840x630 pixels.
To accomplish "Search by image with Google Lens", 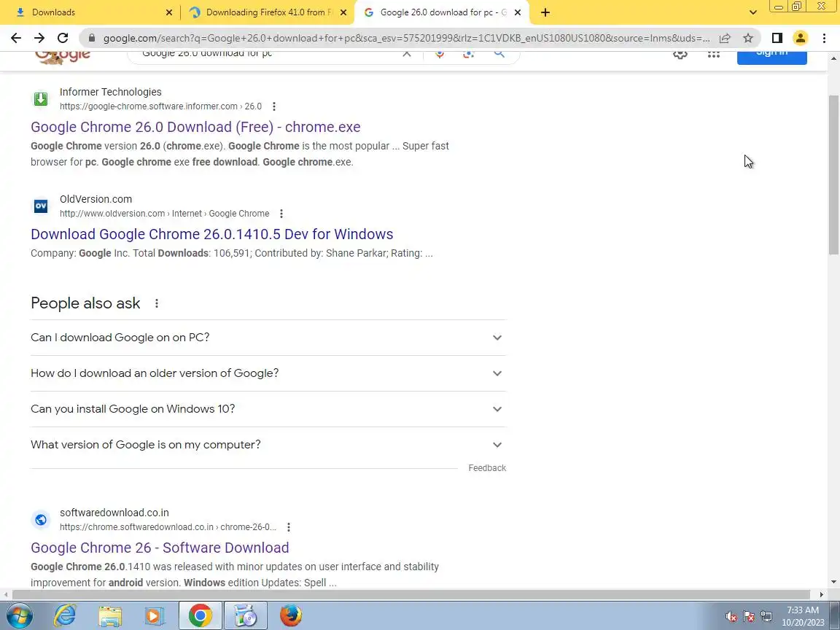I will [x=469, y=53].
